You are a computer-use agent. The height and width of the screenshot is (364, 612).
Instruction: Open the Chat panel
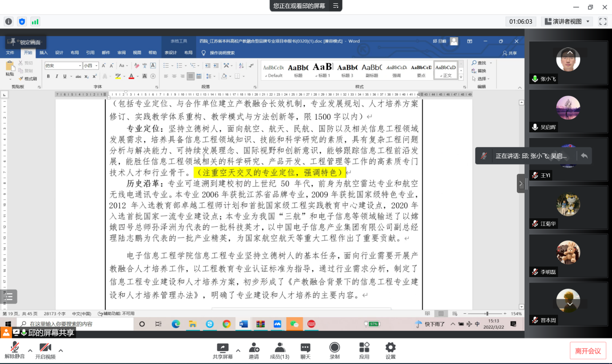pyautogui.click(x=305, y=351)
